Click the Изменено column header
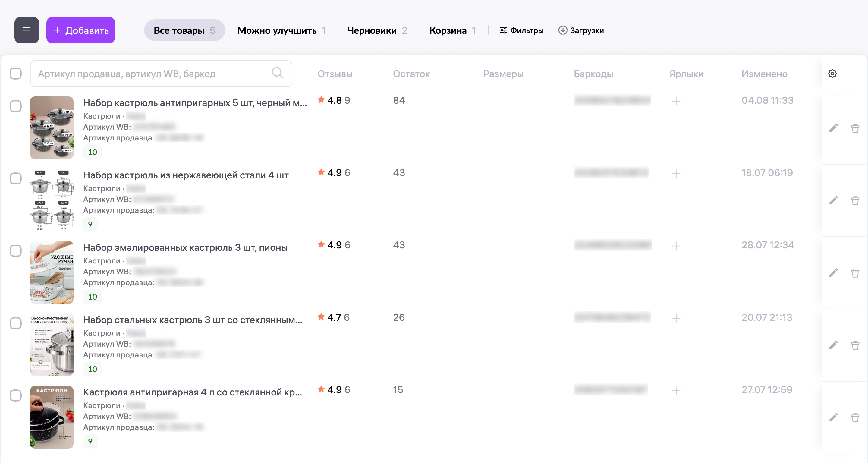The height and width of the screenshot is (463, 868). [x=764, y=74]
